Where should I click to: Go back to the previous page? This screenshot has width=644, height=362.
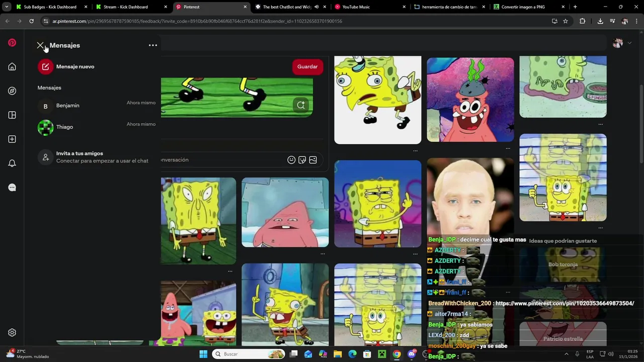(x=7, y=21)
